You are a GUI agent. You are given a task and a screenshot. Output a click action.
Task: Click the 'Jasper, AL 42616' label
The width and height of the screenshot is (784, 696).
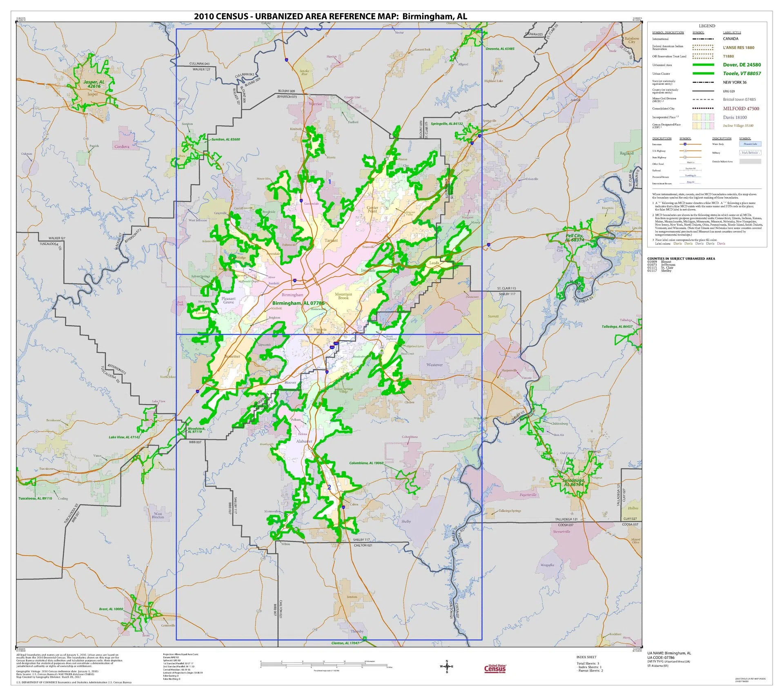point(94,84)
